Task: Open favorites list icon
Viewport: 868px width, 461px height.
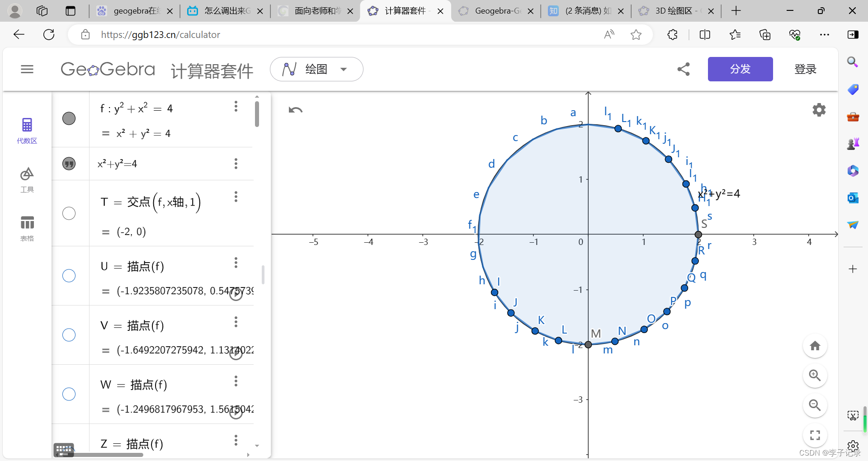Action: point(735,34)
